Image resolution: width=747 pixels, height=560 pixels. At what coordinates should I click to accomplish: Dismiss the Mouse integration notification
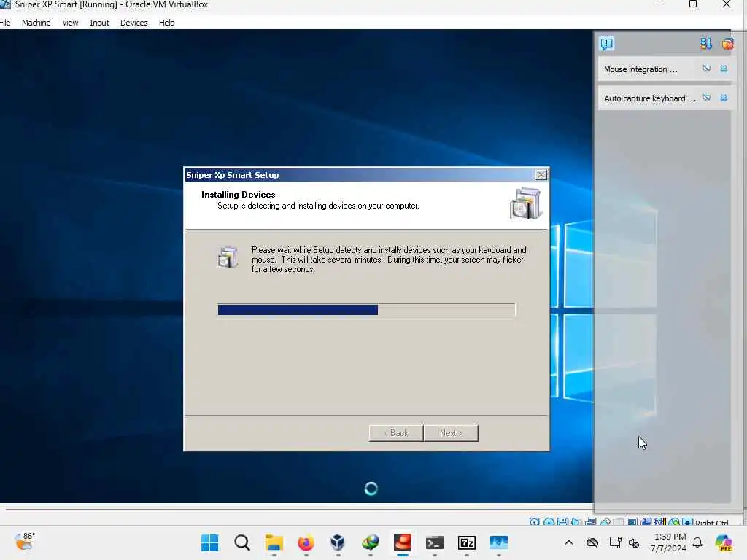click(724, 69)
